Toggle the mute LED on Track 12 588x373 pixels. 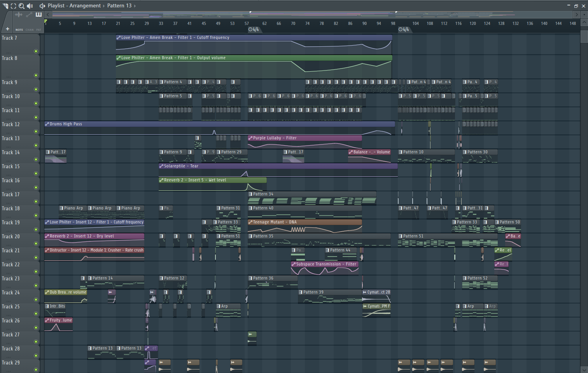(x=36, y=132)
